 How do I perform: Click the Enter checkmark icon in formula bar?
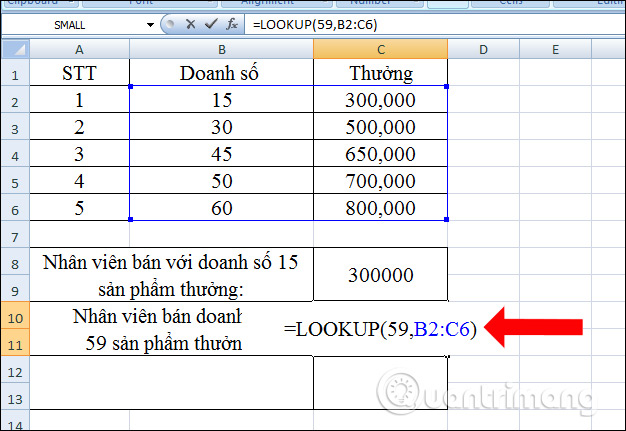click(211, 25)
